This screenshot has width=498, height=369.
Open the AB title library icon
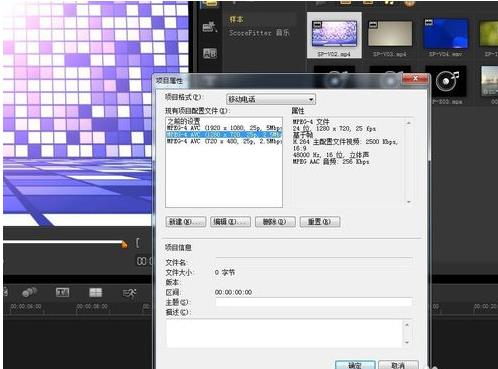tap(210, 53)
